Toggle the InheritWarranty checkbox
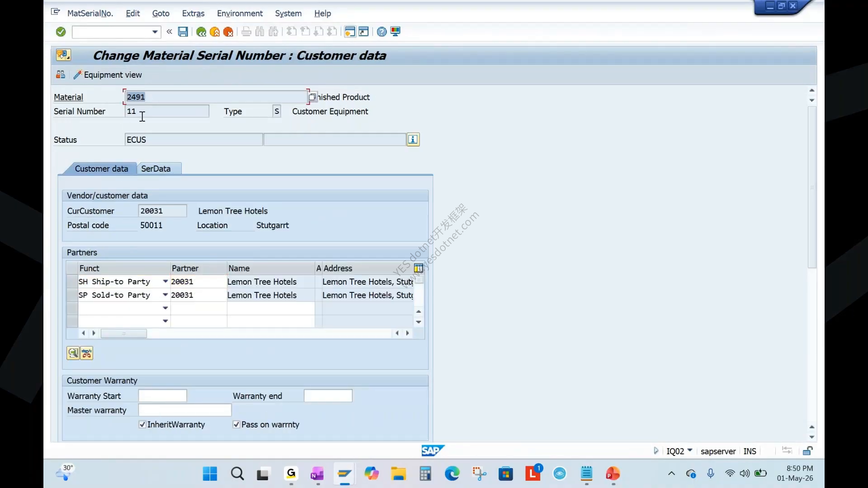This screenshot has height=488, width=868. click(142, 424)
